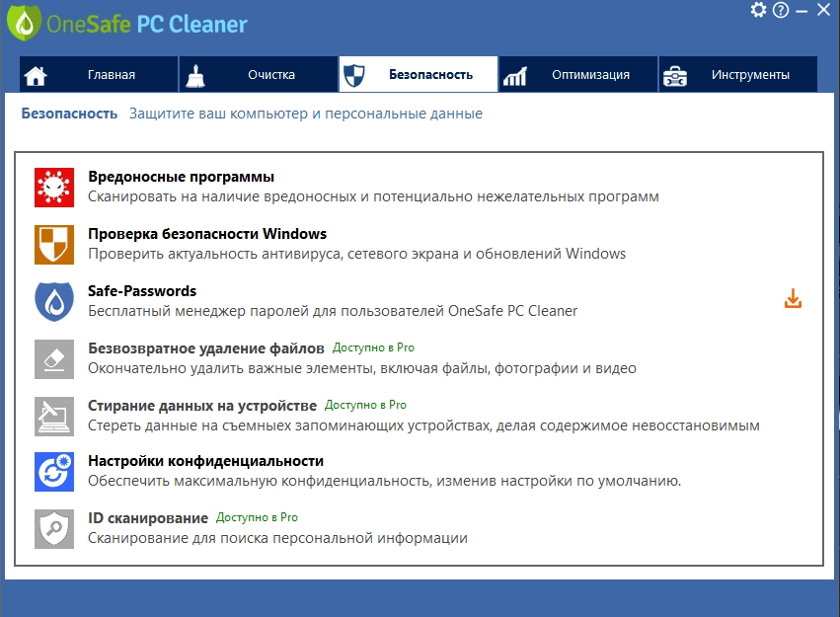Click the house icon on Главная tab
This screenshot has height=617, width=840.
pyautogui.click(x=36, y=75)
